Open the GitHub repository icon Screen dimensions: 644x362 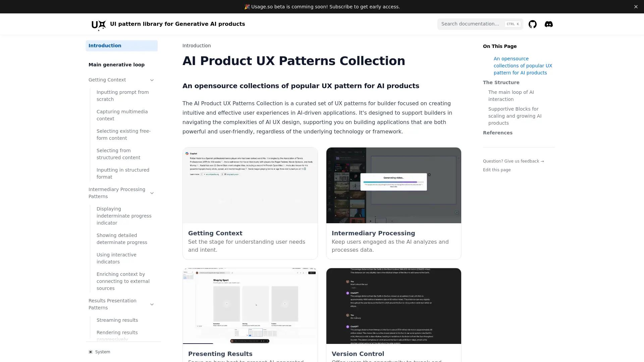click(532, 24)
